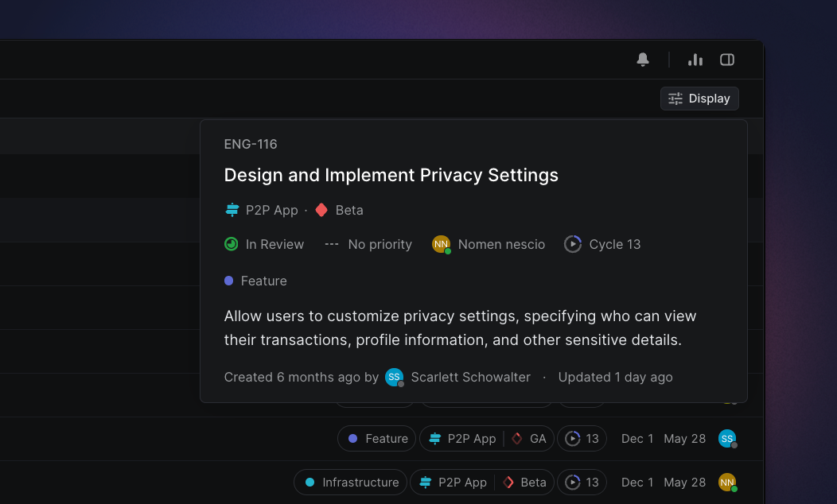837x504 pixels.
Task: Open the Display options menu
Action: [699, 98]
